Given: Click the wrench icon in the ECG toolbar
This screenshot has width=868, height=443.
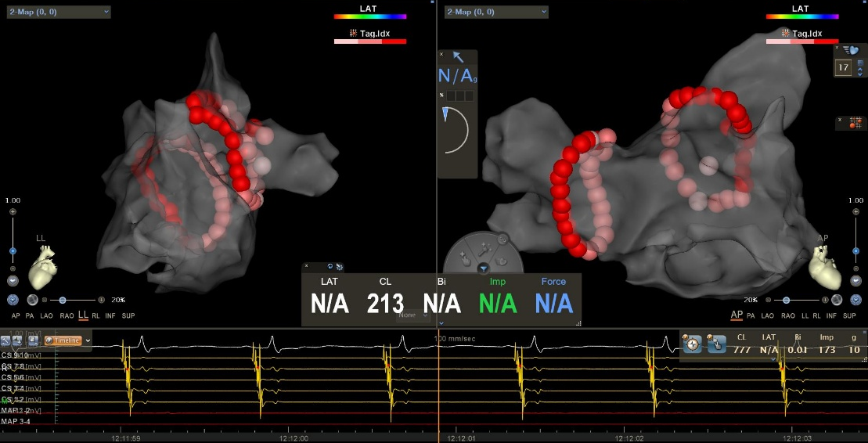Looking at the screenshot, I should (5, 340).
